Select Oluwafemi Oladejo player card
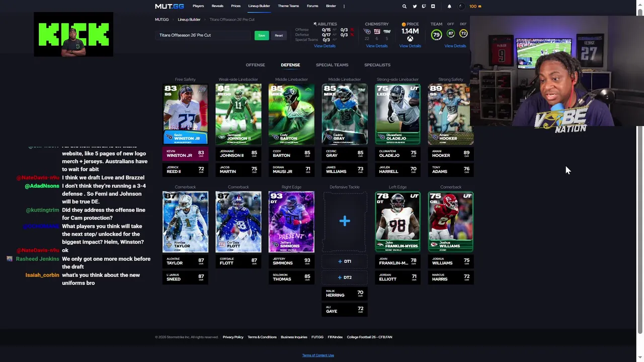 click(397, 114)
